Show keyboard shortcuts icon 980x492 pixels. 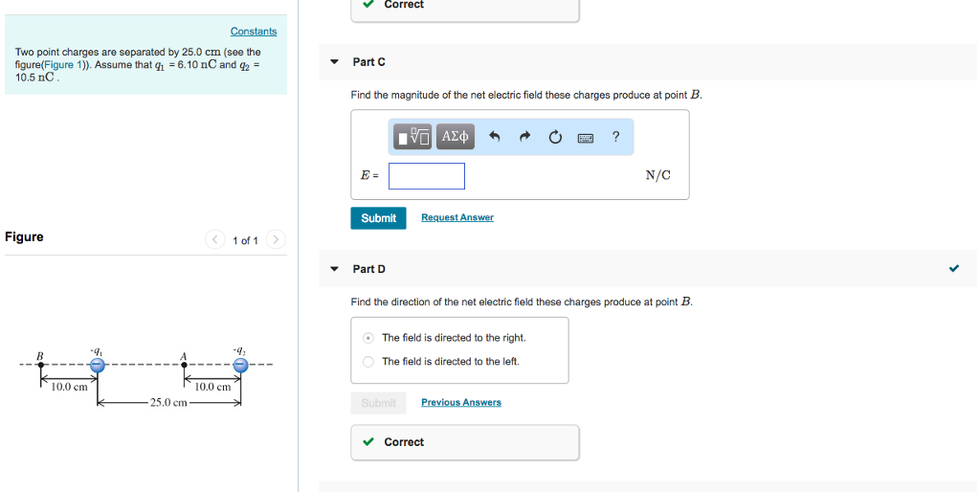tap(586, 138)
